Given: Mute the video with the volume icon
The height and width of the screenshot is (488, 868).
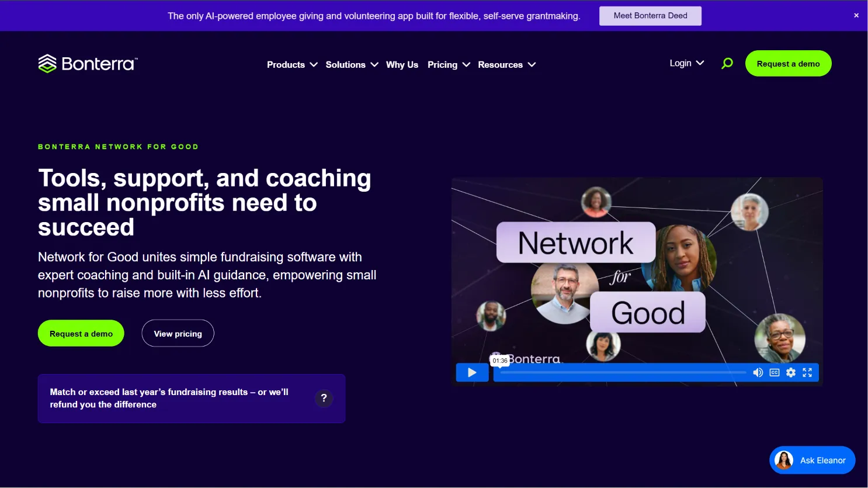Looking at the screenshot, I should [x=758, y=372].
